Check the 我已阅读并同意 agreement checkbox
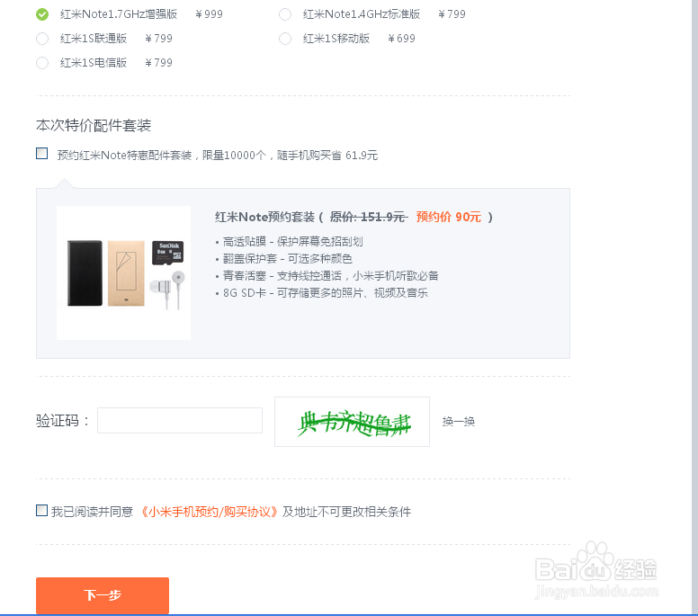Image resolution: width=698 pixels, height=616 pixels. (x=42, y=511)
